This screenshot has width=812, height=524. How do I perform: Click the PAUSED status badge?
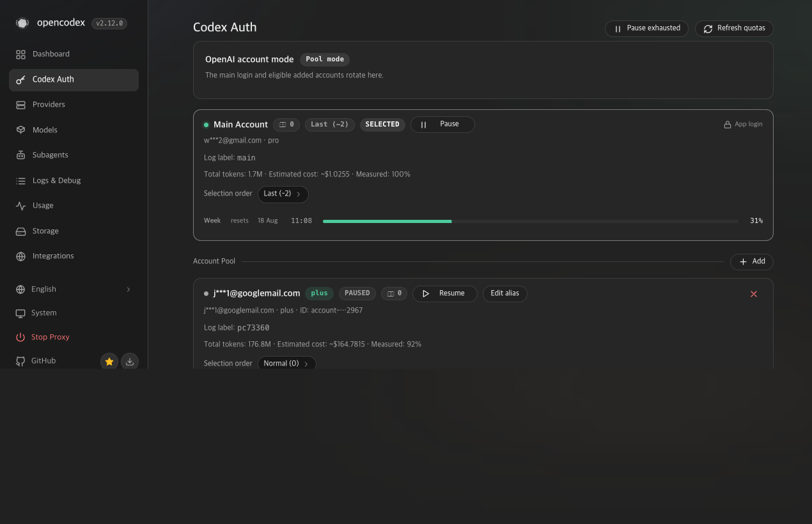pos(357,293)
